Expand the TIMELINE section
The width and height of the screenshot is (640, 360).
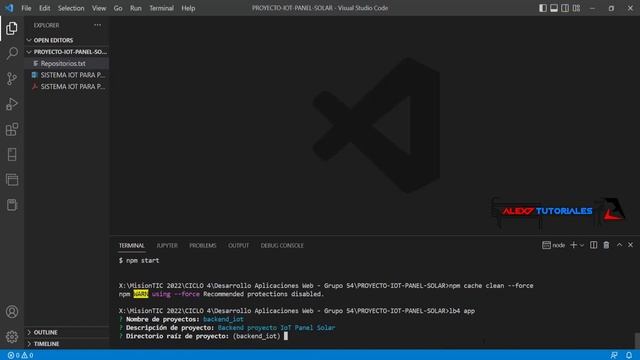pyautogui.click(x=67, y=344)
